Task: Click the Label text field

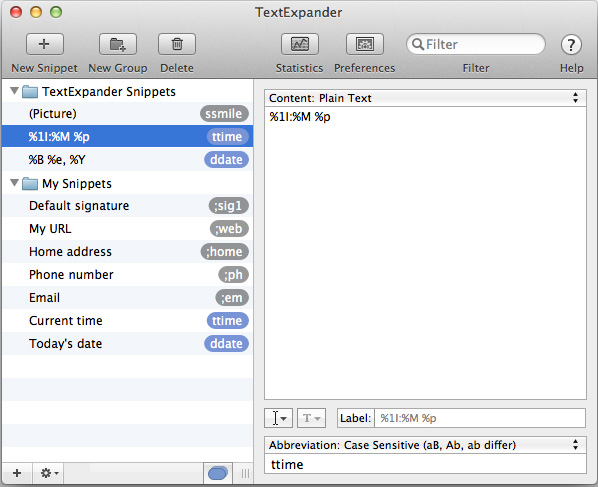Action: point(480,418)
